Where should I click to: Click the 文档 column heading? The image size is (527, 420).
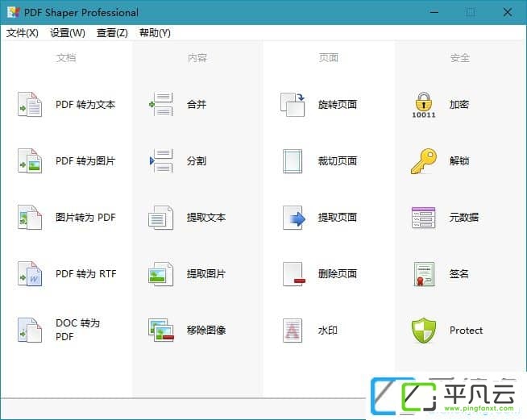(x=66, y=58)
